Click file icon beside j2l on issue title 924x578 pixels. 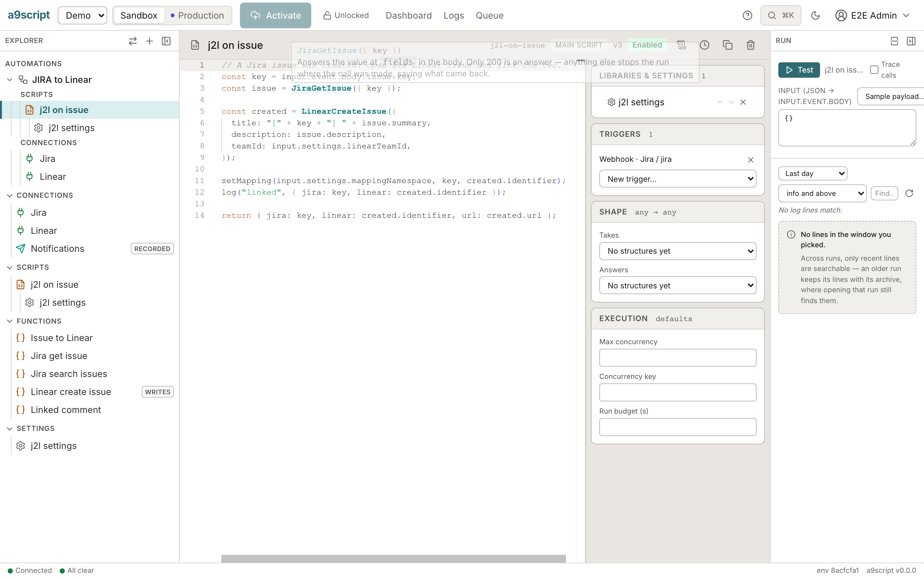[x=195, y=45]
